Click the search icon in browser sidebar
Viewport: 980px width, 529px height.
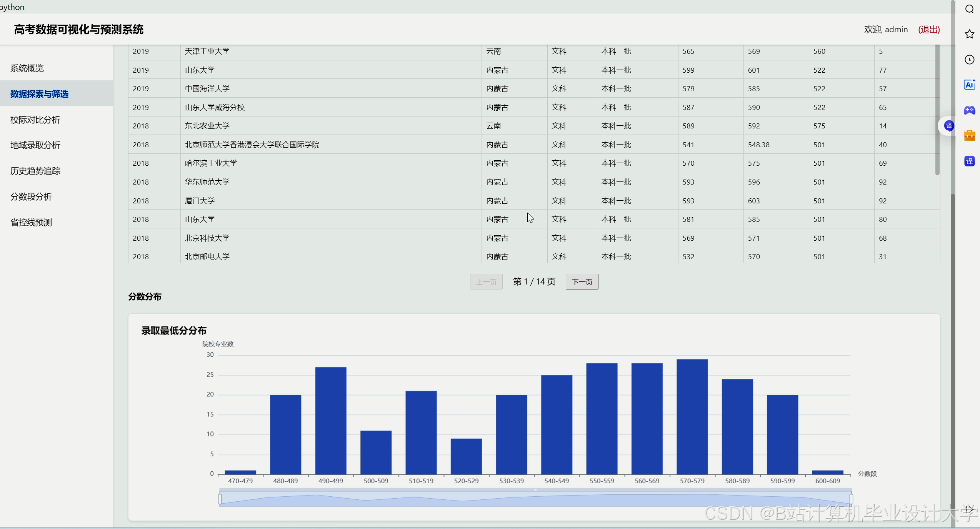[x=969, y=9]
